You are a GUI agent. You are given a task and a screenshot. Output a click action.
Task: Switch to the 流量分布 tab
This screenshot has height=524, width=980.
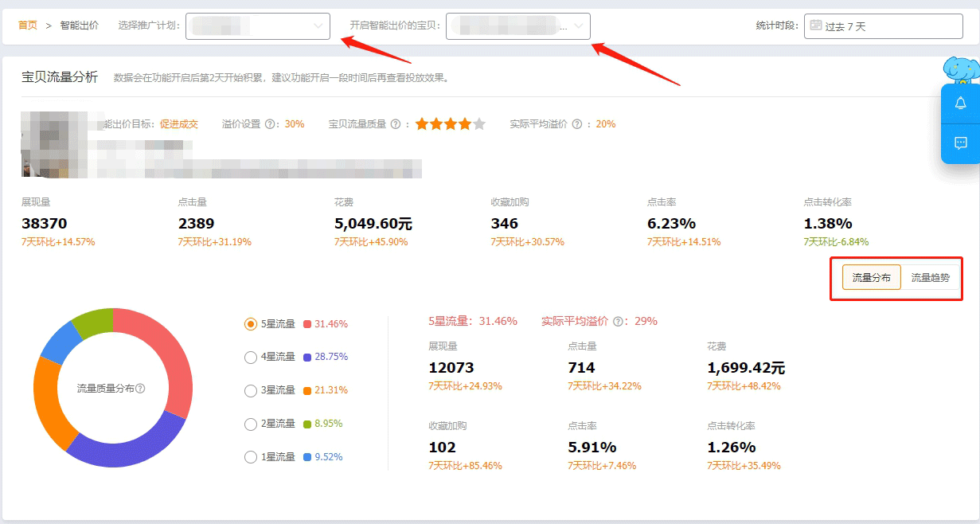[x=872, y=278]
